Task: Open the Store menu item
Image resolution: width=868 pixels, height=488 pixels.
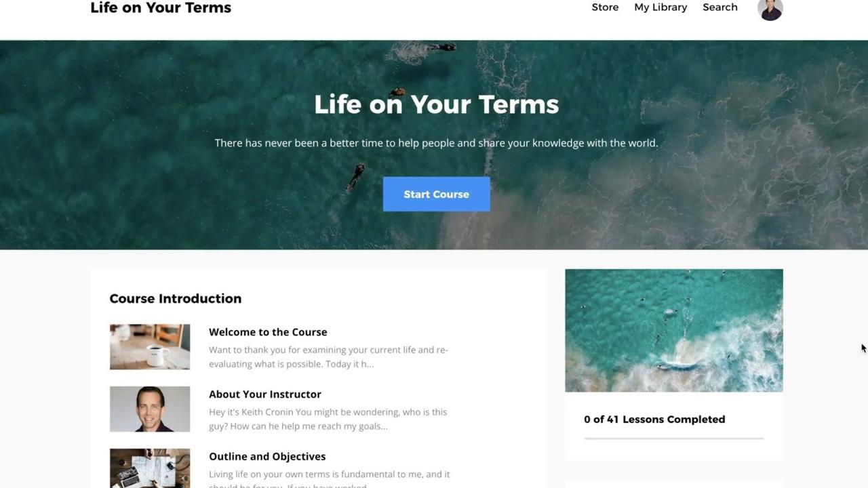Action: (x=605, y=7)
